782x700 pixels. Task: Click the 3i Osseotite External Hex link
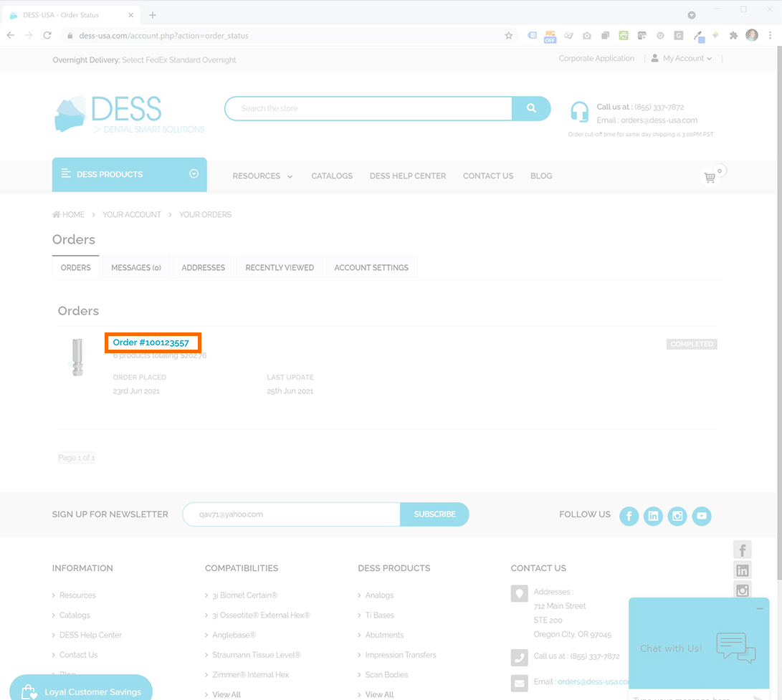(x=261, y=615)
